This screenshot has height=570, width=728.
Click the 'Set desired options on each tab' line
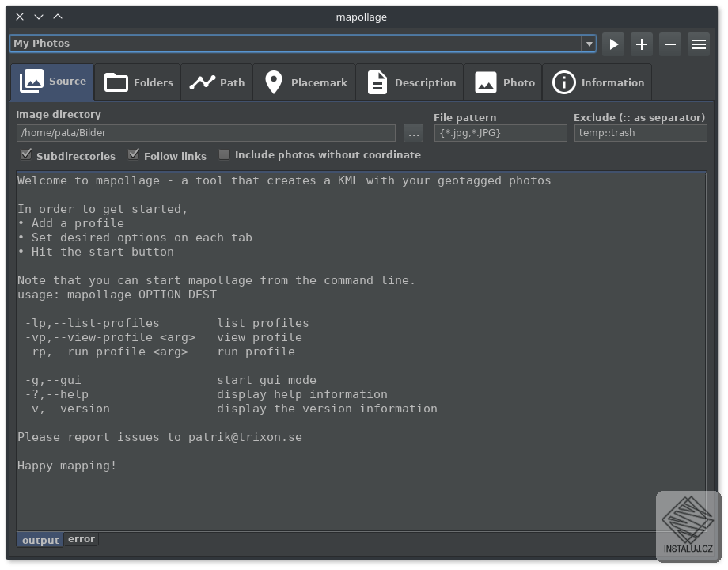pos(135,237)
